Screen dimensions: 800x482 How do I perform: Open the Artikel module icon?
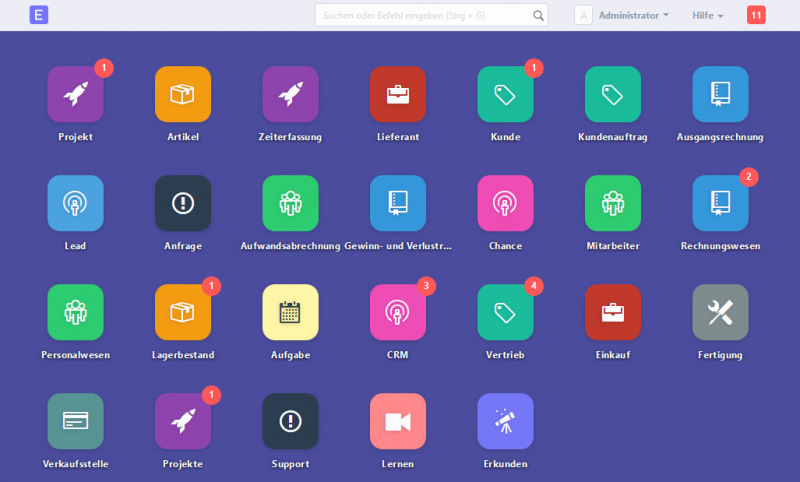183,95
